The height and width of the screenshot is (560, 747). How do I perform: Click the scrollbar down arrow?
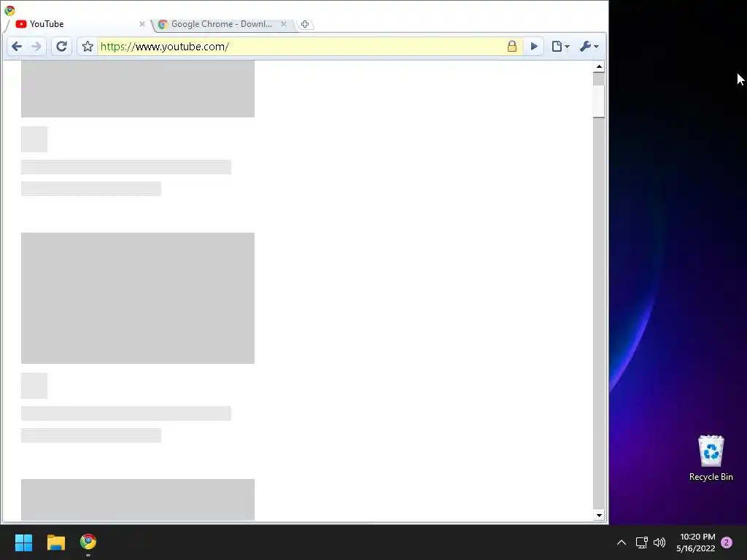(599, 515)
